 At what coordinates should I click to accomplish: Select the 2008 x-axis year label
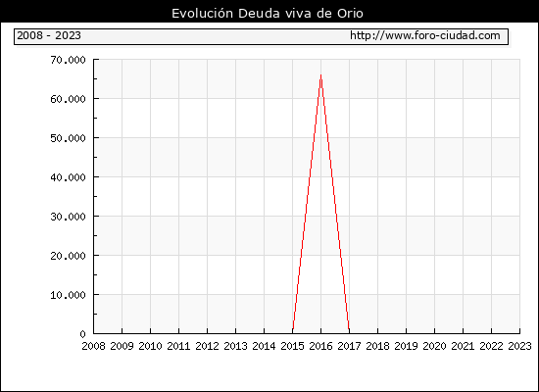click(93, 346)
